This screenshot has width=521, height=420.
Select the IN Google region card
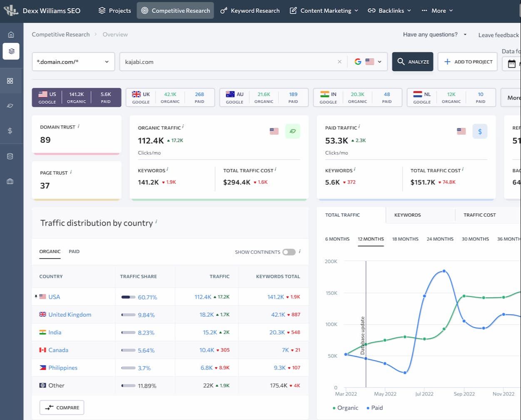point(358,97)
